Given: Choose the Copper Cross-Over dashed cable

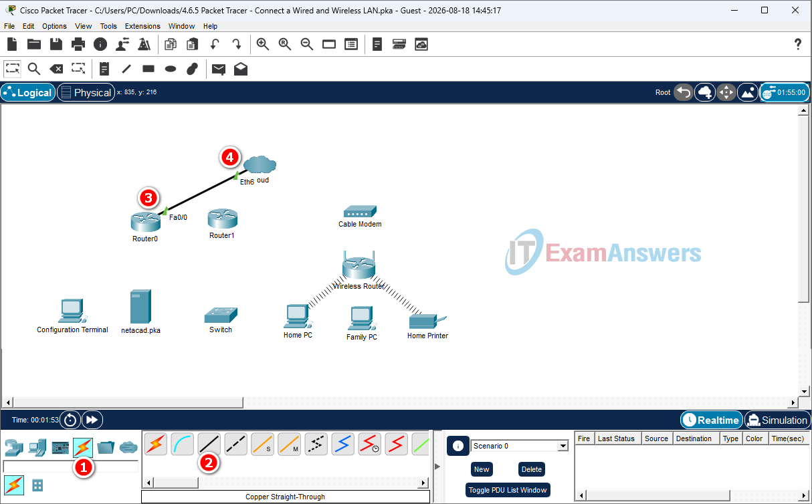Looking at the screenshot, I should pyautogui.click(x=235, y=444).
